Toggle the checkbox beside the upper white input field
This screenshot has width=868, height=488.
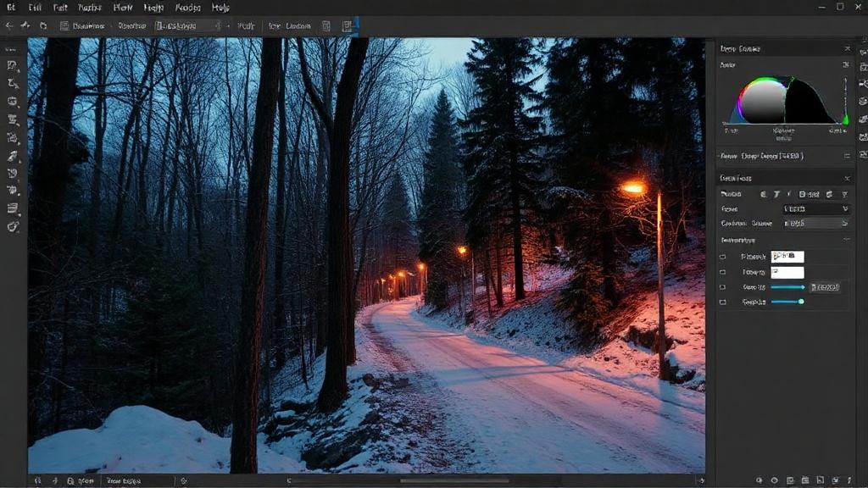point(722,257)
